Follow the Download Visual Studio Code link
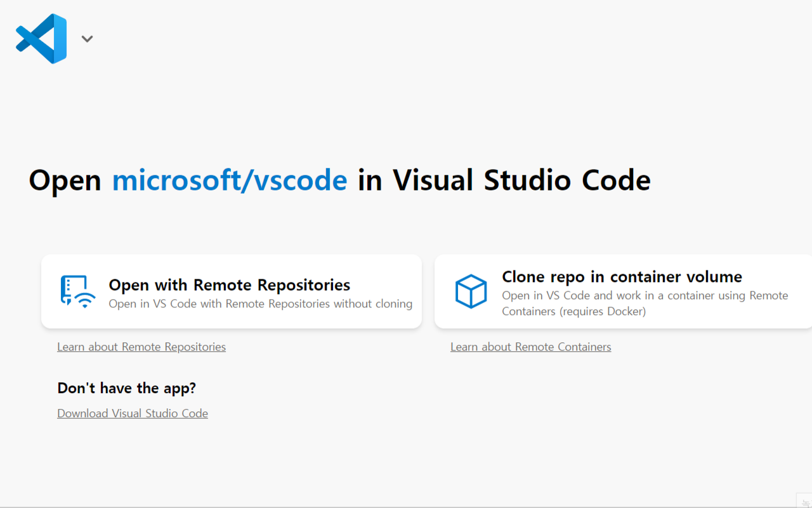812x508 pixels. tap(133, 413)
